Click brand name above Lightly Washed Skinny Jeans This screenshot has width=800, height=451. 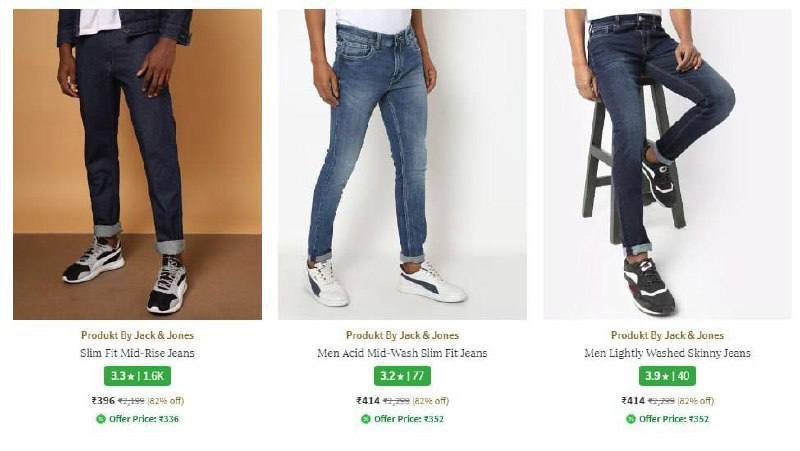(x=667, y=335)
